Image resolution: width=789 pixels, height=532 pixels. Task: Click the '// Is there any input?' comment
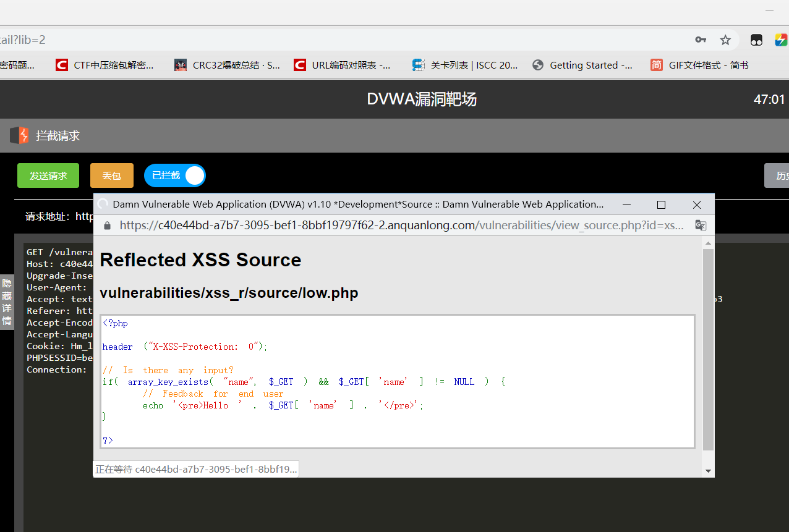coord(168,370)
